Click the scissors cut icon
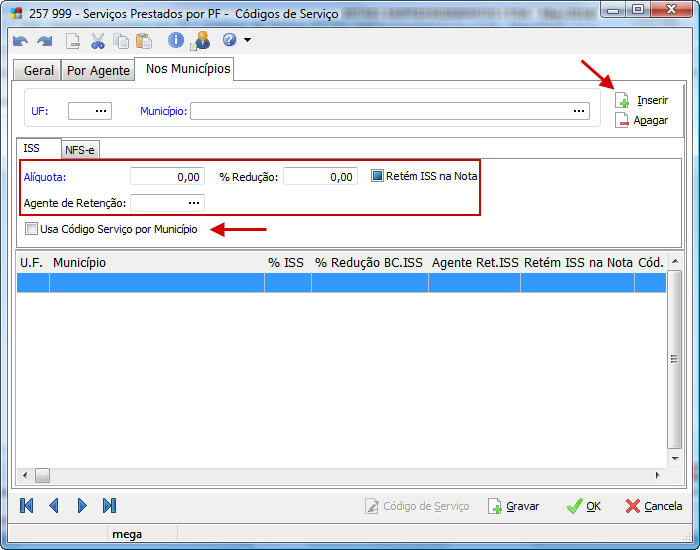Viewport: 700px width, 550px height. [97, 41]
